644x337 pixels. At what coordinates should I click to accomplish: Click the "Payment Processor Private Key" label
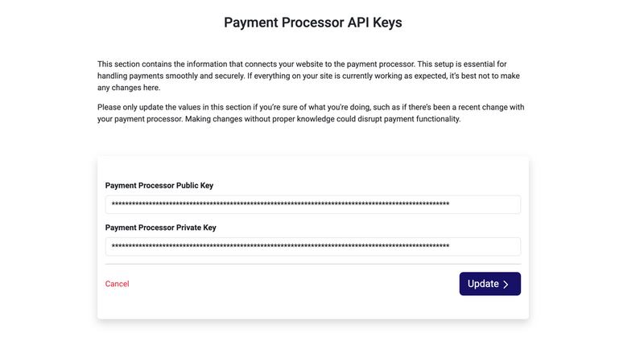[x=161, y=228]
